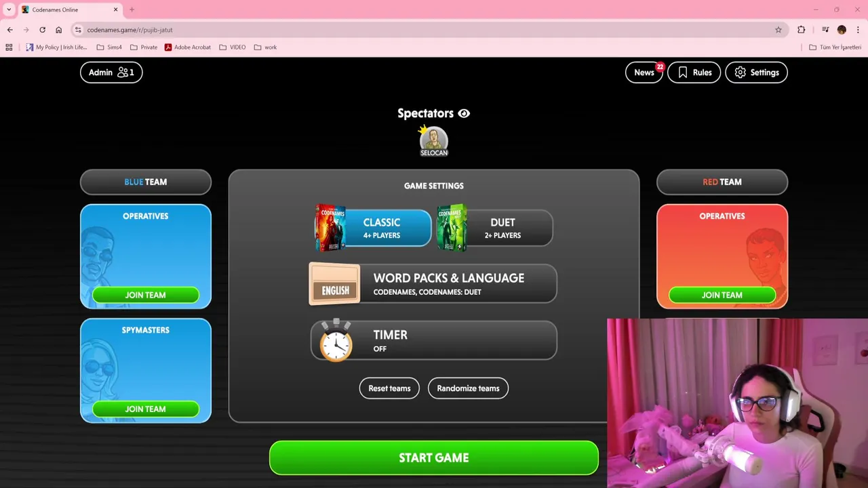Open the Adobe Acrobat bookmark
The width and height of the screenshot is (868, 488).
pos(188,47)
